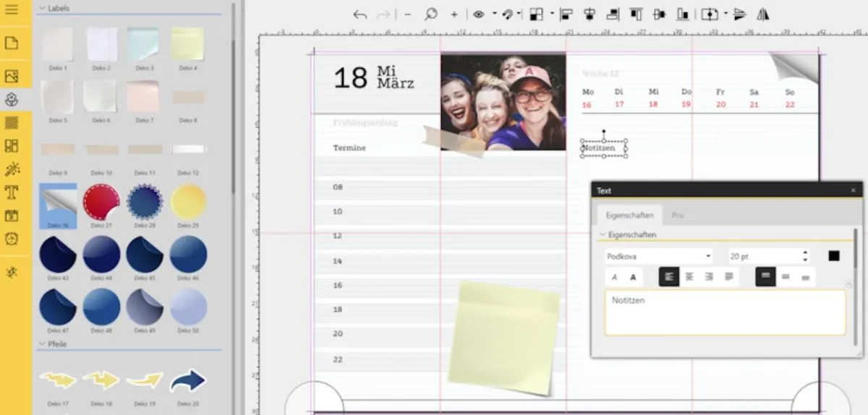Image resolution: width=868 pixels, height=415 pixels.
Task: Select the images tool in the sidebar
Action: (x=12, y=76)
